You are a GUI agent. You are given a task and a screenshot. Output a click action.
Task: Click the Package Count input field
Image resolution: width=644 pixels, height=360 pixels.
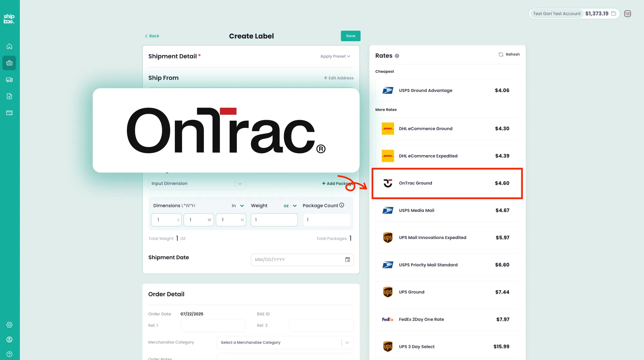click(327, 220)
